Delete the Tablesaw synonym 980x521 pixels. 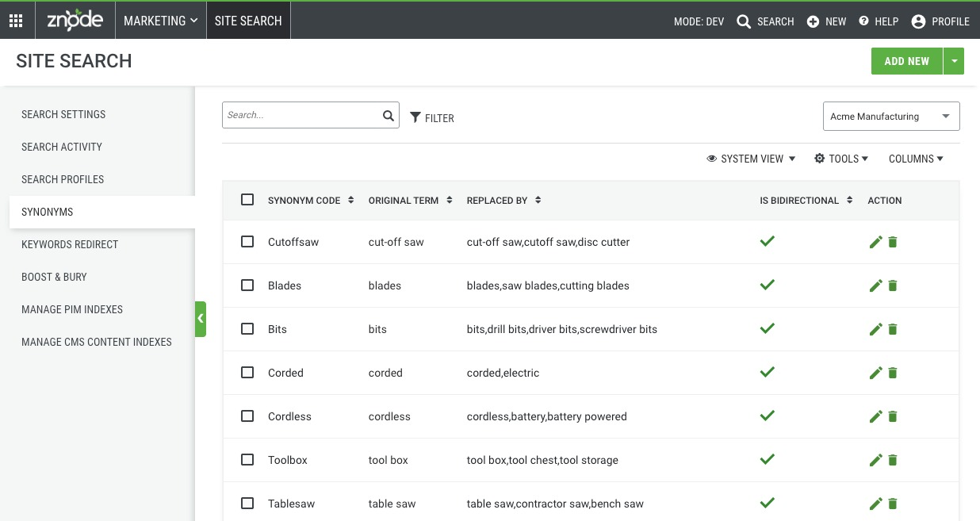[x=893, y=504]
